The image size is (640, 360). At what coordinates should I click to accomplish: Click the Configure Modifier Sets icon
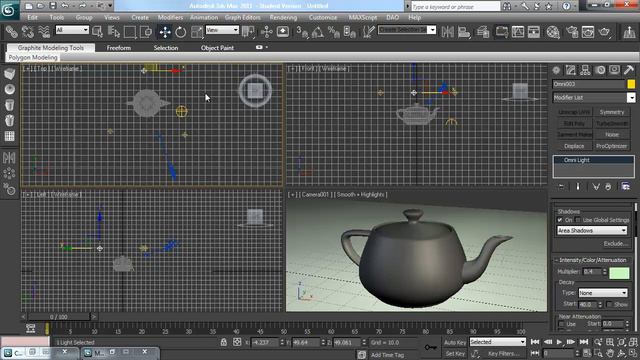tap(625, 187)
